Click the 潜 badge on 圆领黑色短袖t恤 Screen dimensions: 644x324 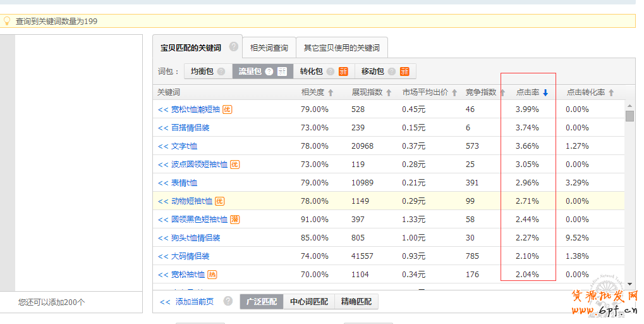pos(234,220)
